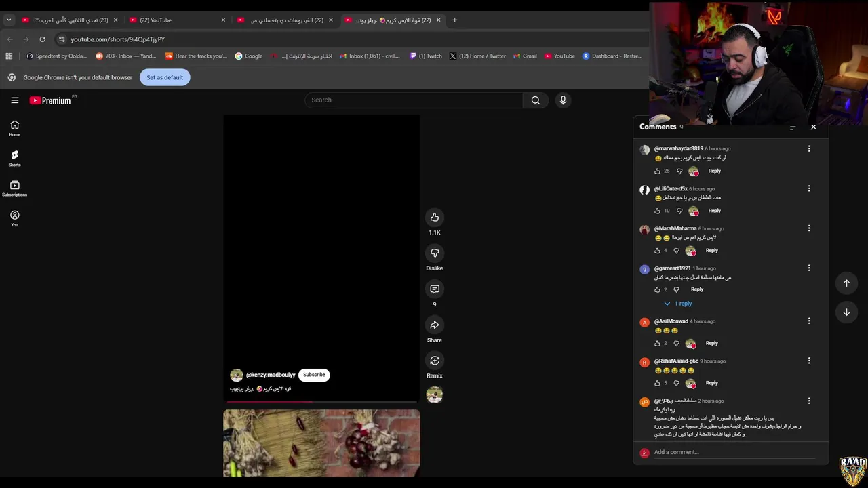The image size is (868, 488).
Task: Like @RahafAsaad-g6c's comment
Action: click(657, 383)
